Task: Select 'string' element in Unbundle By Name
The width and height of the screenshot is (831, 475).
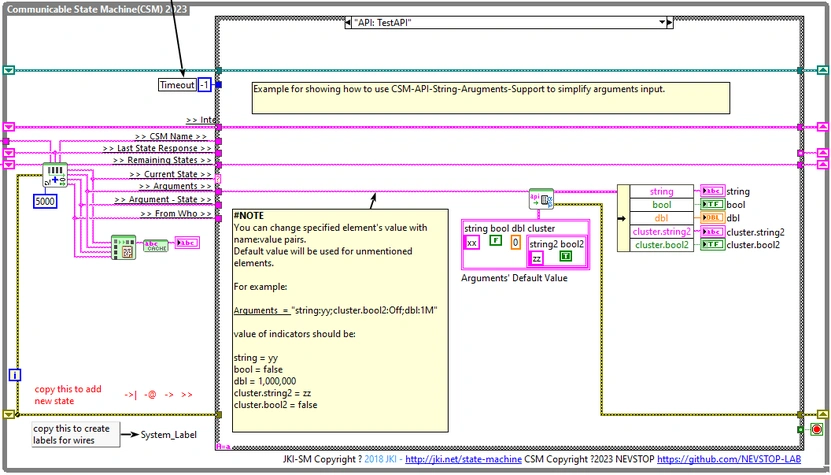Action: pos(661,191)
